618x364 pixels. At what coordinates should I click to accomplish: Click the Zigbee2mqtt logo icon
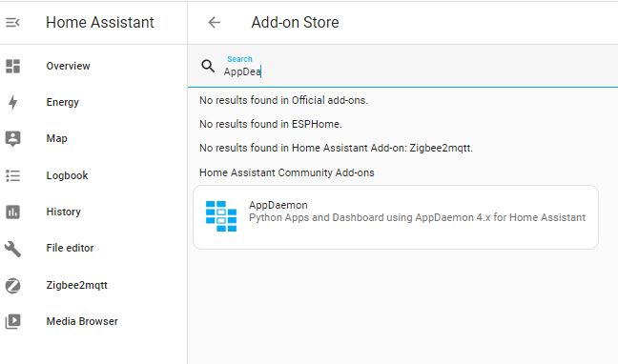click(x=12, y=285)
